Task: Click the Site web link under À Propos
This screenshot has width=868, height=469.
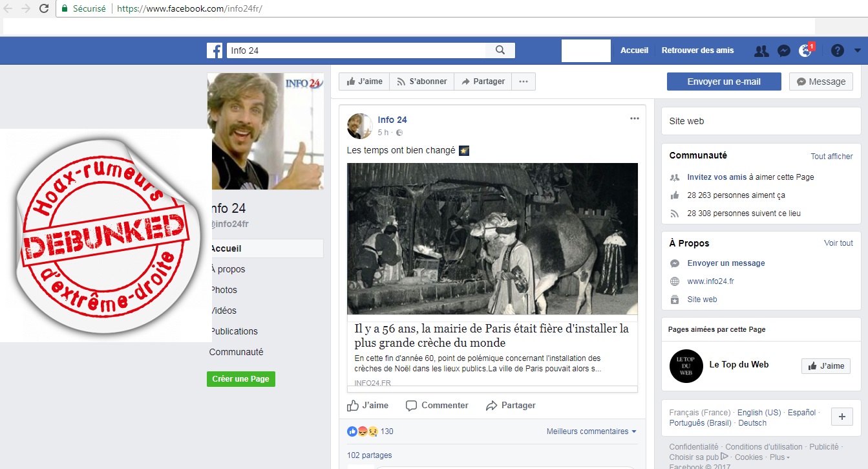Action: click(702, 300)
